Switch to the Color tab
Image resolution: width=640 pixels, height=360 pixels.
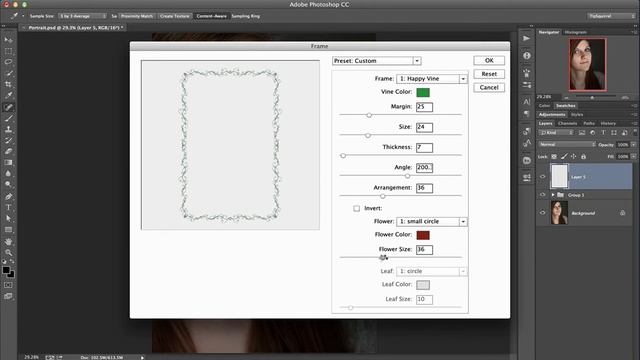[544, 106]
